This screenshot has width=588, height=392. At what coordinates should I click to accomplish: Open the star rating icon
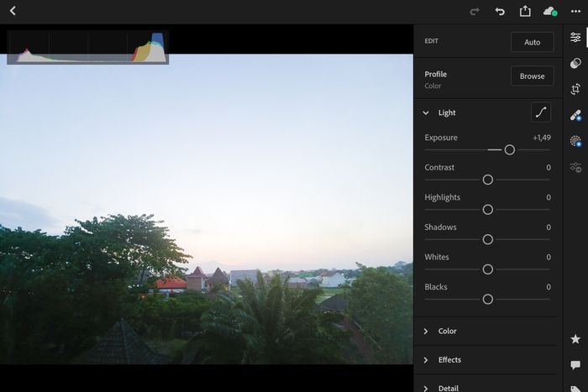pos(575,339)
